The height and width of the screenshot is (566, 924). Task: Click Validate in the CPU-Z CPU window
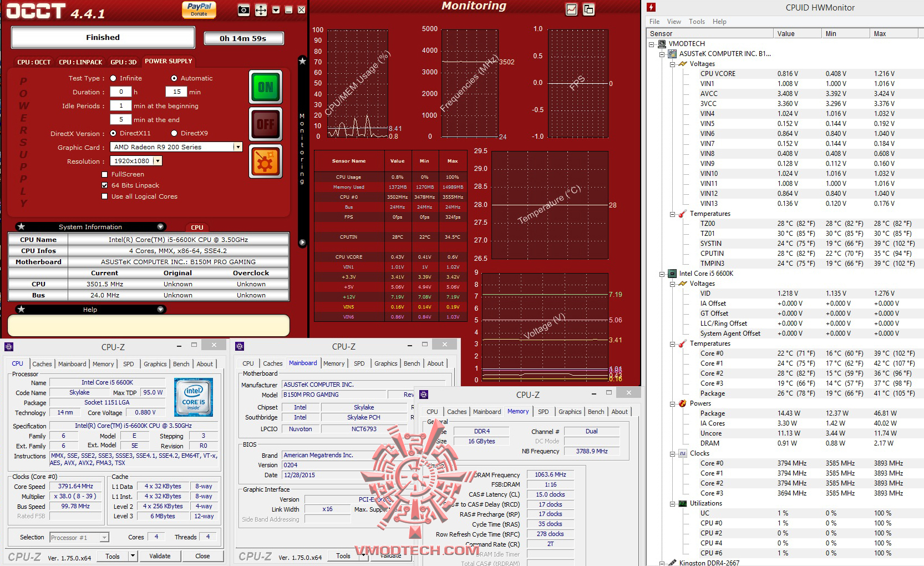click(160, 556)
